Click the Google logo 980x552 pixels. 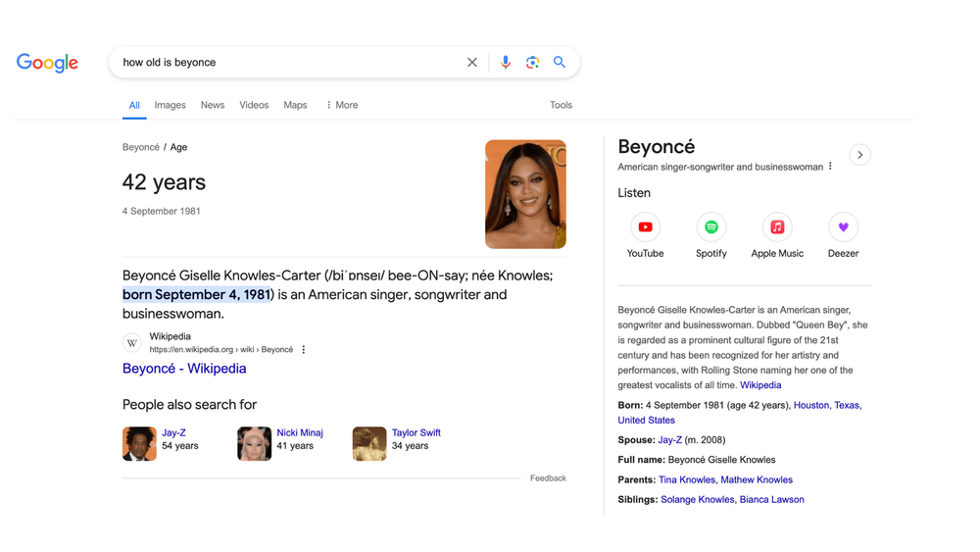point(47,63)
